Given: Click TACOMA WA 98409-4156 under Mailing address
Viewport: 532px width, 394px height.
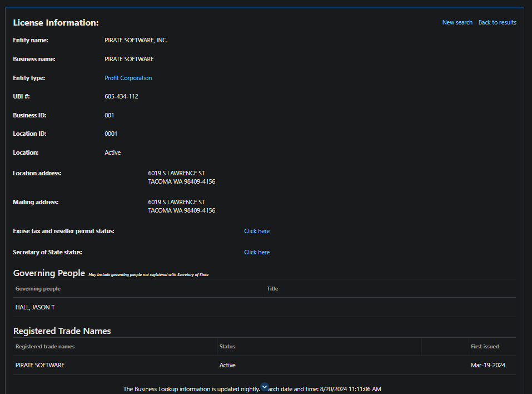Looking at the screenshot, I should [182, 210].
